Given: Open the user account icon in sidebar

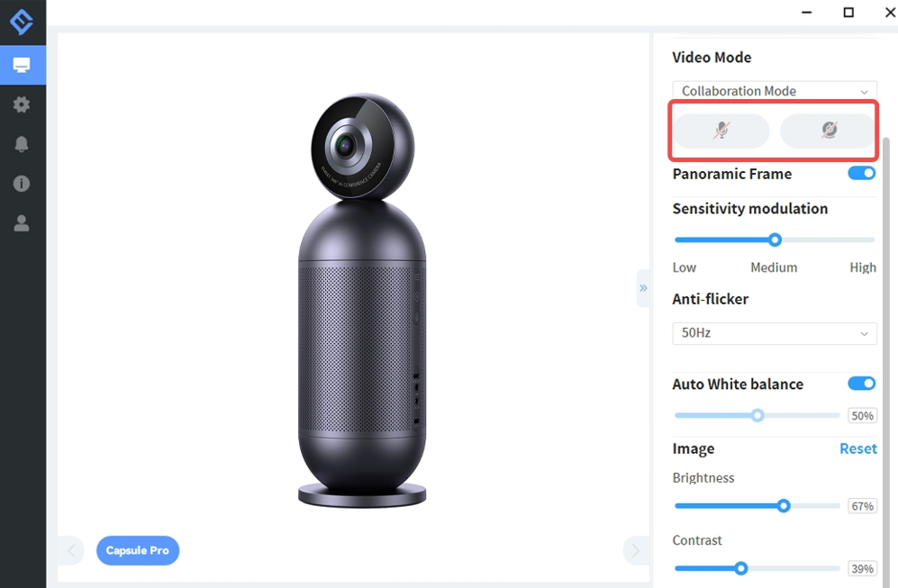Looking at the screenshot, I should point(22,223).
